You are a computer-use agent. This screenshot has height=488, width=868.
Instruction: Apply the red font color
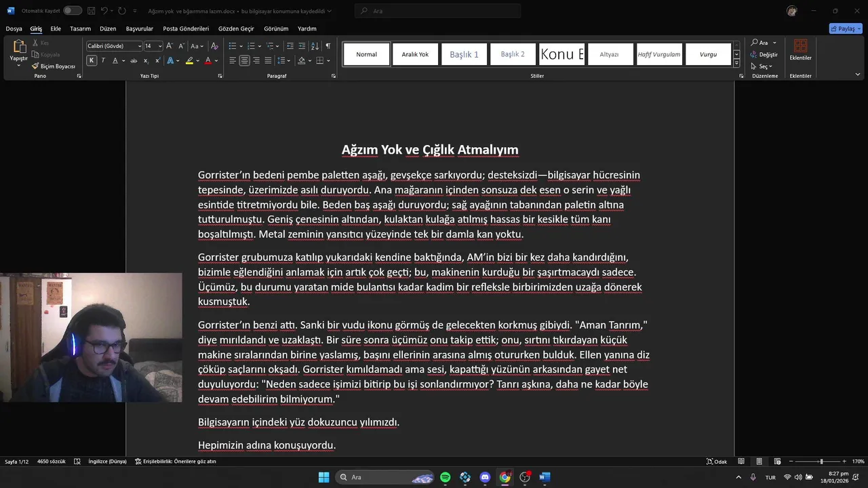click(208, 60)
